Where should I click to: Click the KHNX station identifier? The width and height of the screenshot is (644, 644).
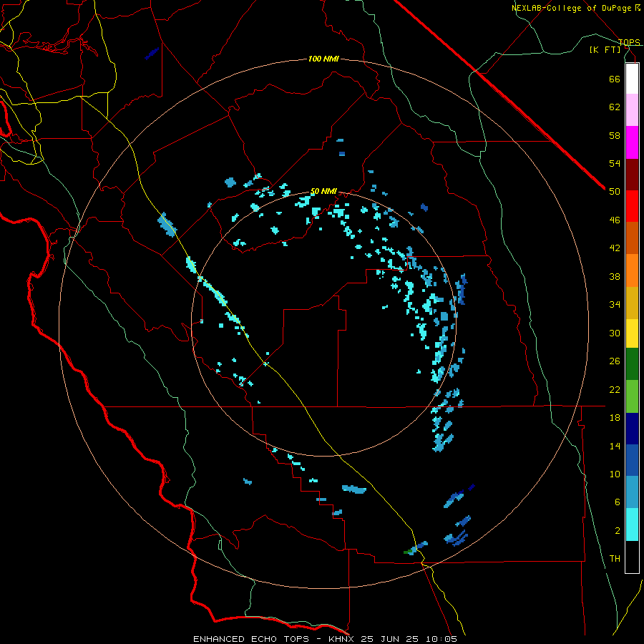pos(343,639)
